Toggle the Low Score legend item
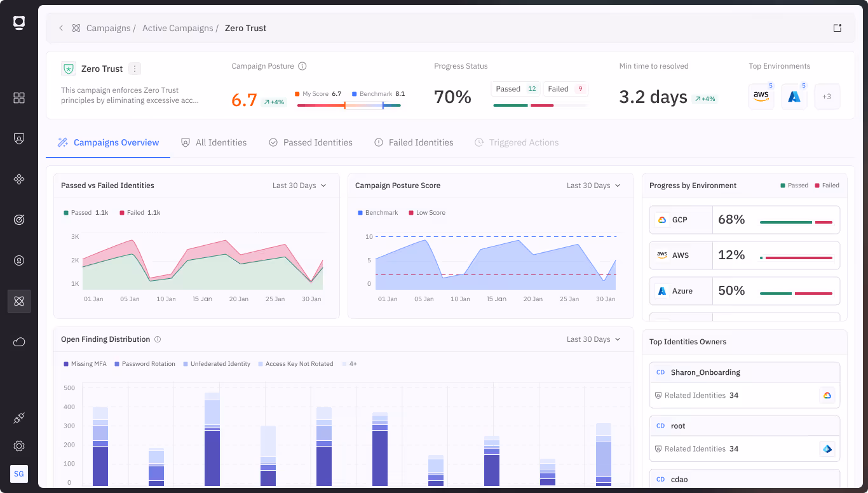The height and width of the screenshot is (493, 868). pos(427,213)
